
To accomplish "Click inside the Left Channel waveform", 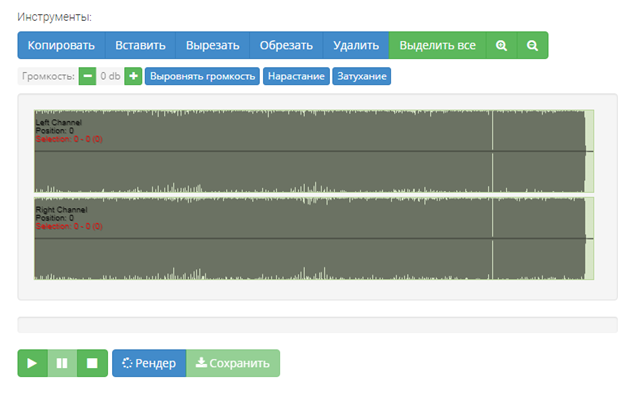I will pyautogui.click(x=314, y=151).
